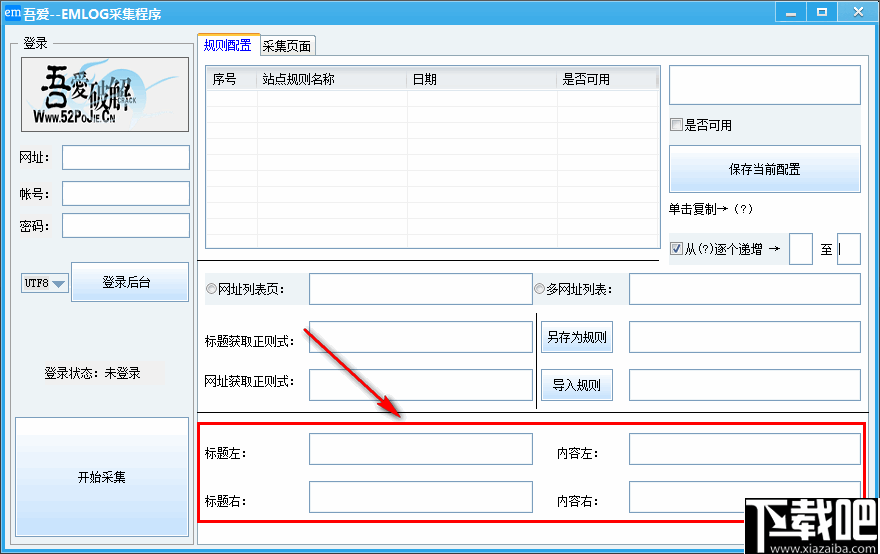880x554 pixels.
Task: Select the 多网址列表 radio button
Action: [x=539, y=289]
